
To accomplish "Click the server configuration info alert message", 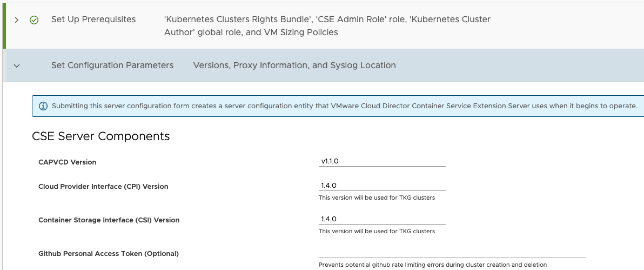I will pos(345,106).
